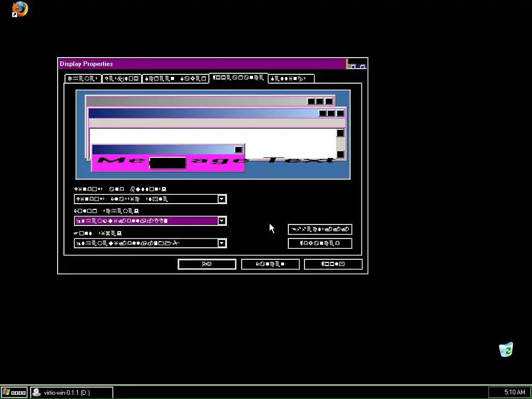The width and height of the screenshot is (532, 399).
Task: Switch to the Desktop tab, second tab
Action: click(x=122, y=79)
